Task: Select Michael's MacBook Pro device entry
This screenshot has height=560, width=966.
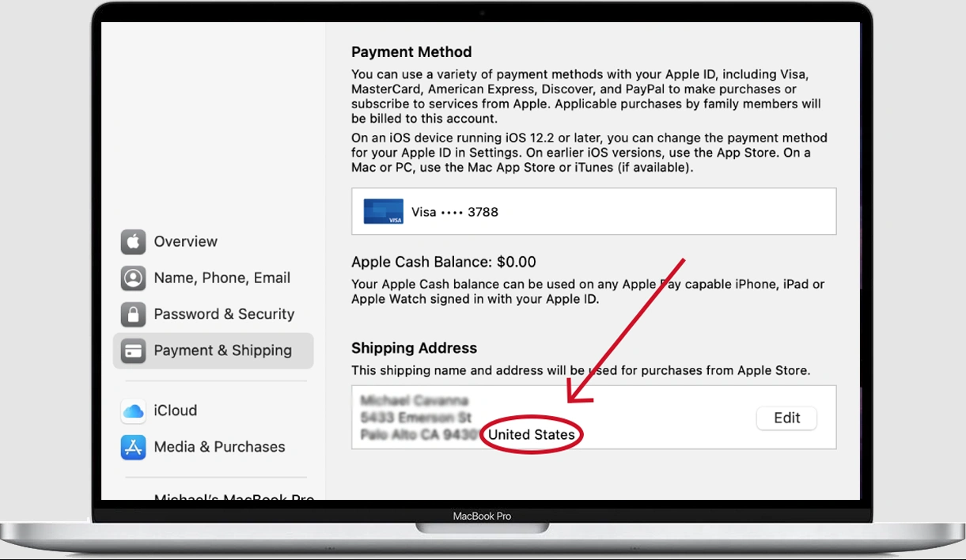Action: point(234,498)
